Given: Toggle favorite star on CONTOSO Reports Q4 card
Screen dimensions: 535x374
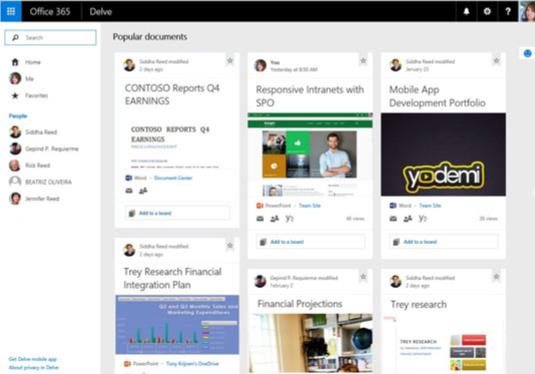Looking at the screenshot, I should [230, 61].
